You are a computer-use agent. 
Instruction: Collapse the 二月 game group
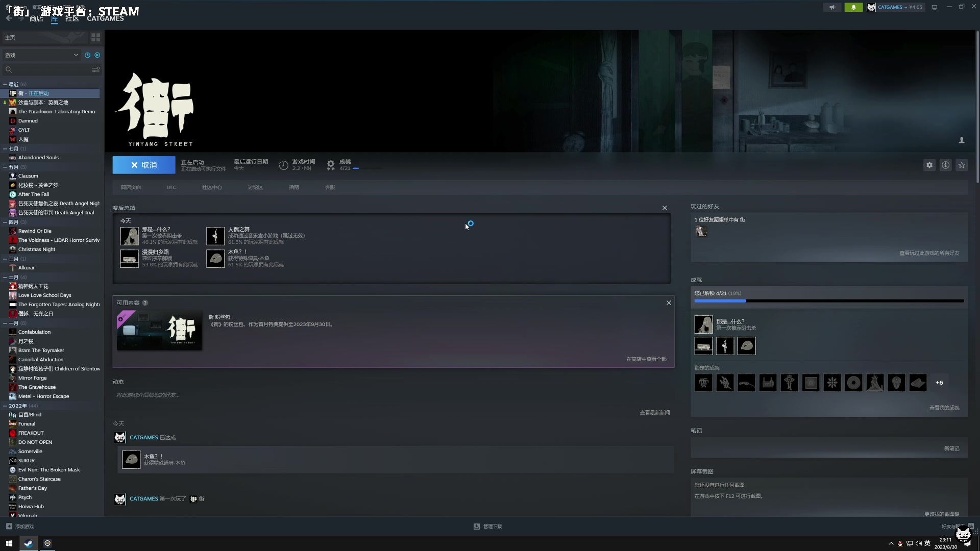pos(5,278)
